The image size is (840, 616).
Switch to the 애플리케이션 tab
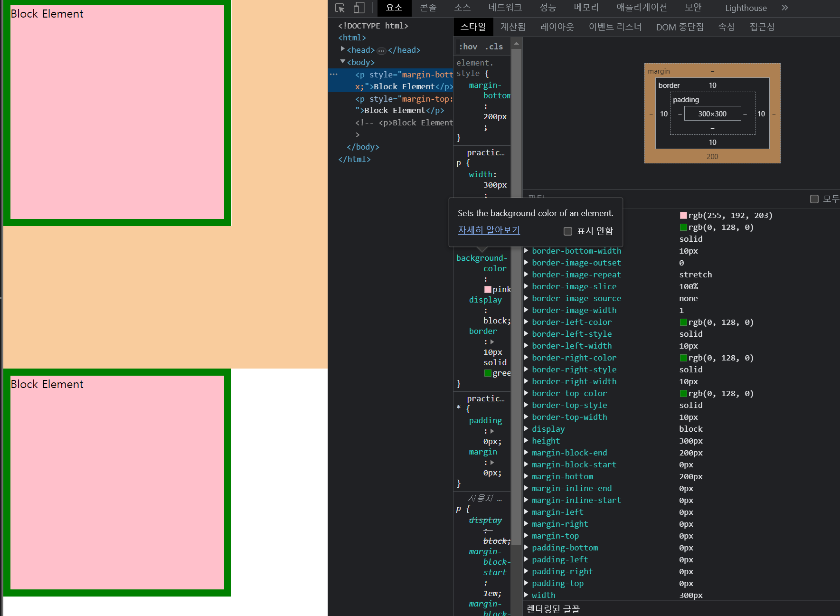(642, 8)
